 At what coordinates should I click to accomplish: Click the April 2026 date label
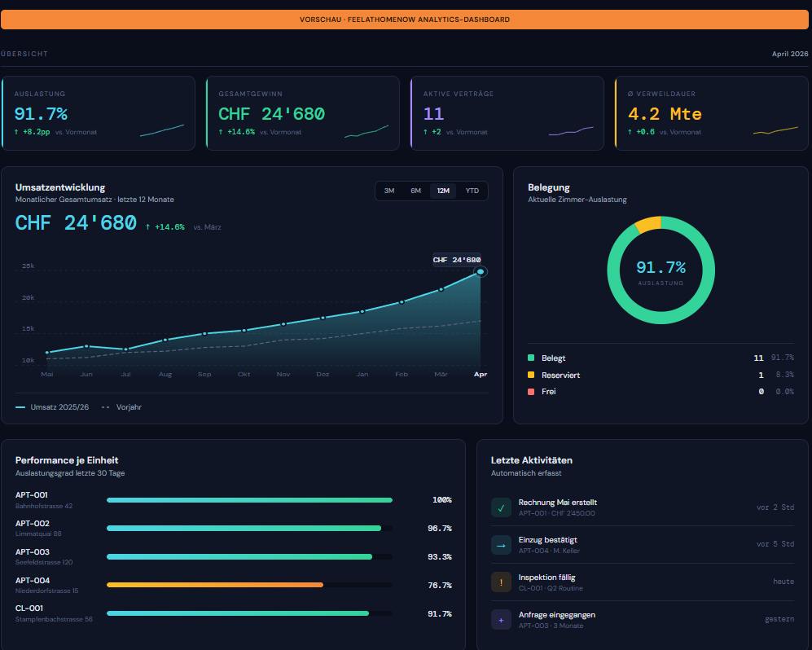point(789,53)
